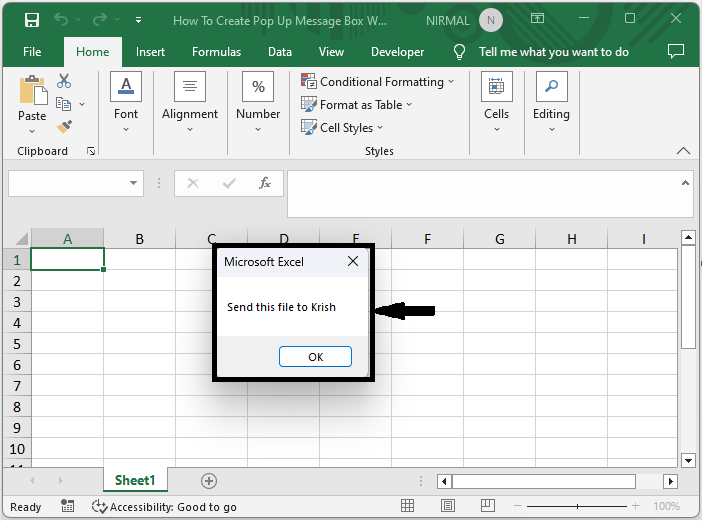Viewport: 702px width, 521px height.
Task: Expand the Name Box dropdown arrow
Action: (x=133, y=183)
